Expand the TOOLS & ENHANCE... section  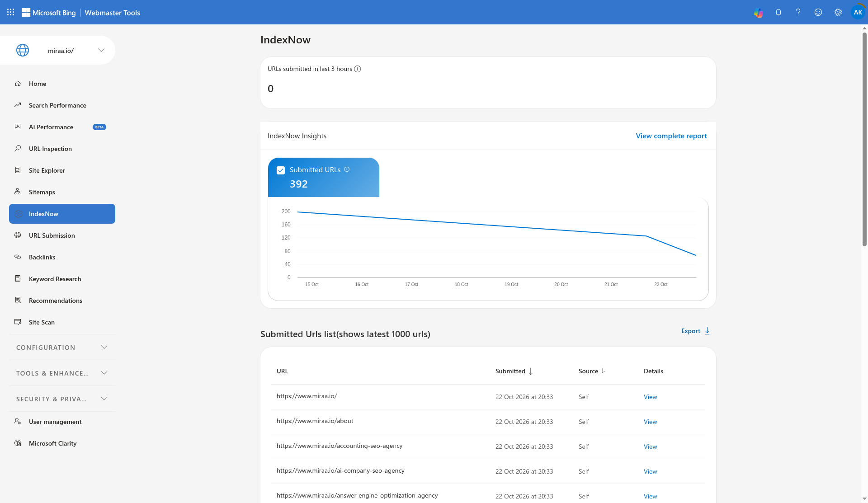tap(62, 373)
